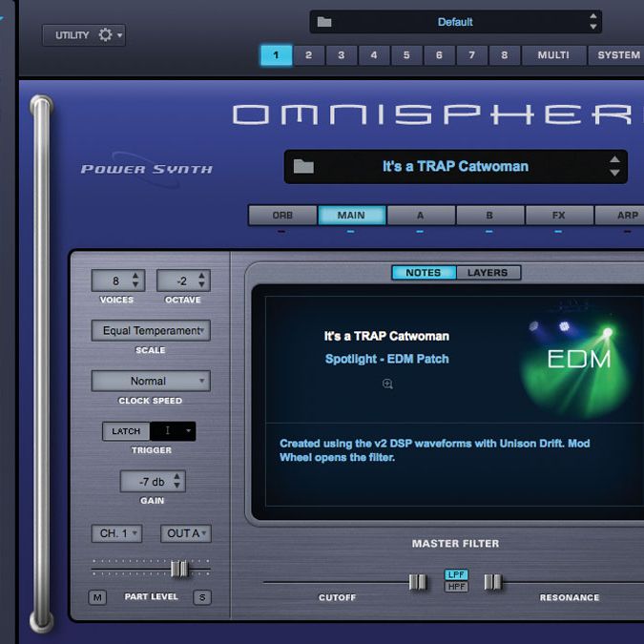Show the NOTES view
Image resolution: width=644 pixels, height=644 pixels.
coord(424,273)
